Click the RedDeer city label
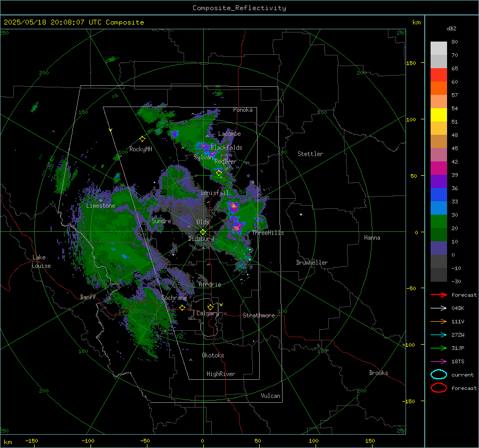The height and width of the screenshot is (448, 479). point(226,161)
